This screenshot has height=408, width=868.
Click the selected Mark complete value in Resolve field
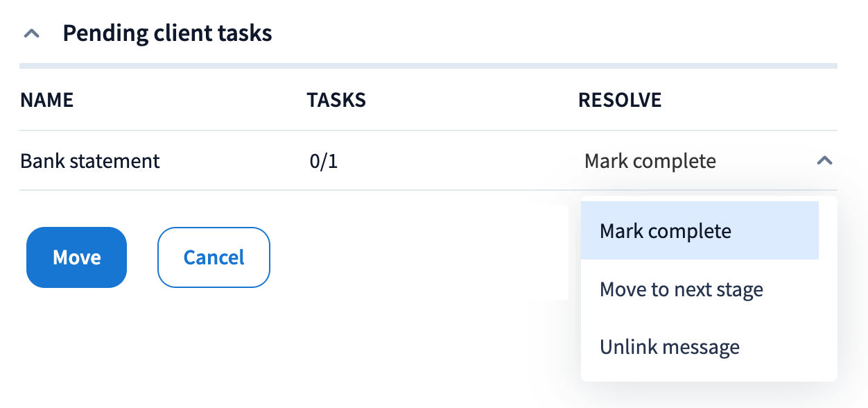pyautogui.click(x=650, y=162)
